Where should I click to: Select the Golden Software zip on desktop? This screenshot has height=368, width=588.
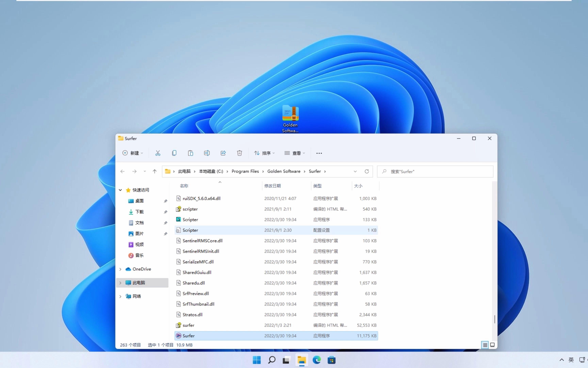click(290, 119)
